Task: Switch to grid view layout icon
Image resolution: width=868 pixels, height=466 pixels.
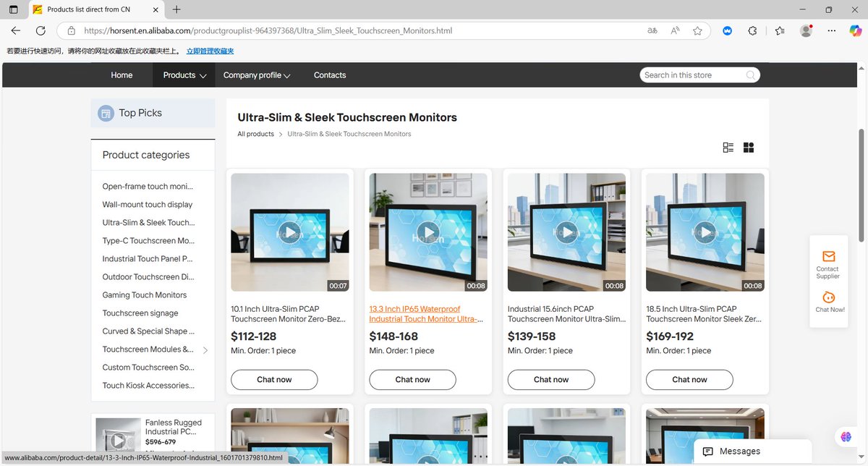Action: click(749, 148)
